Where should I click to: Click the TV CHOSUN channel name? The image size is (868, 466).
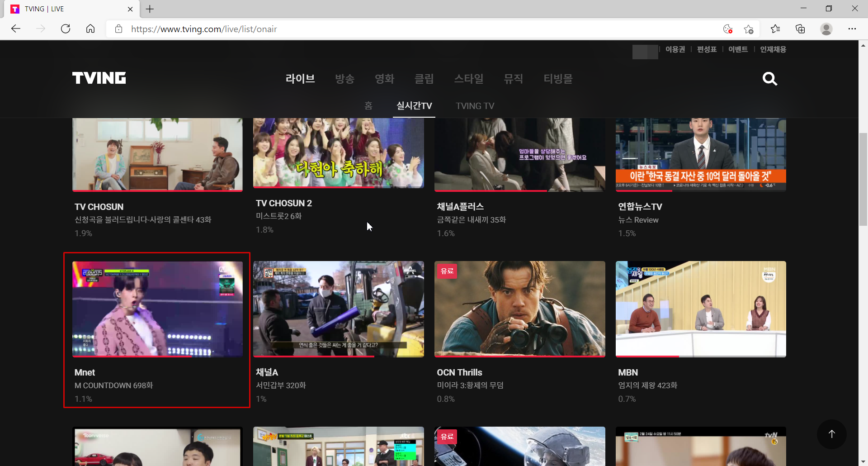click(99, 207)
